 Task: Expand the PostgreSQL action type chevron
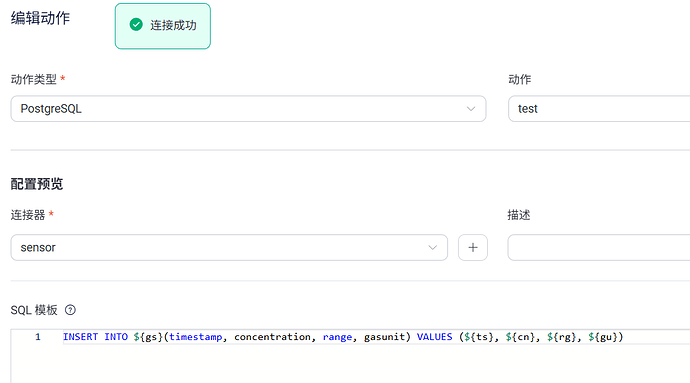tap(471, 109)
